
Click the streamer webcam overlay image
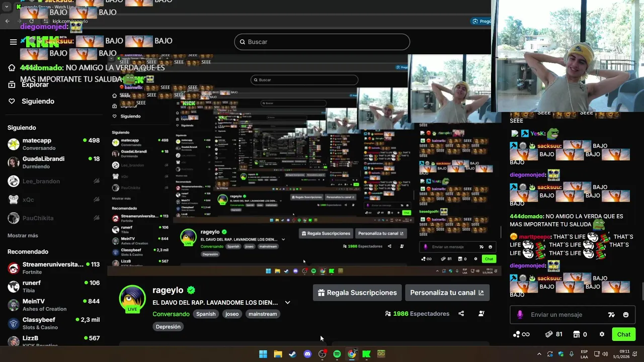click(568, 55)
